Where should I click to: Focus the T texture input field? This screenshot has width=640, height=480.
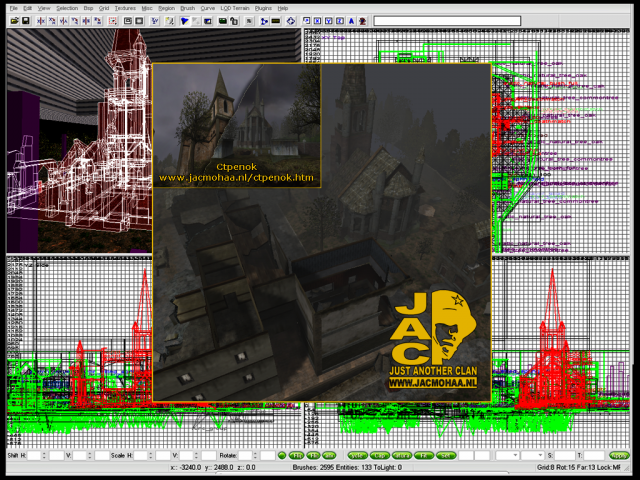click(x=594, y=456)
